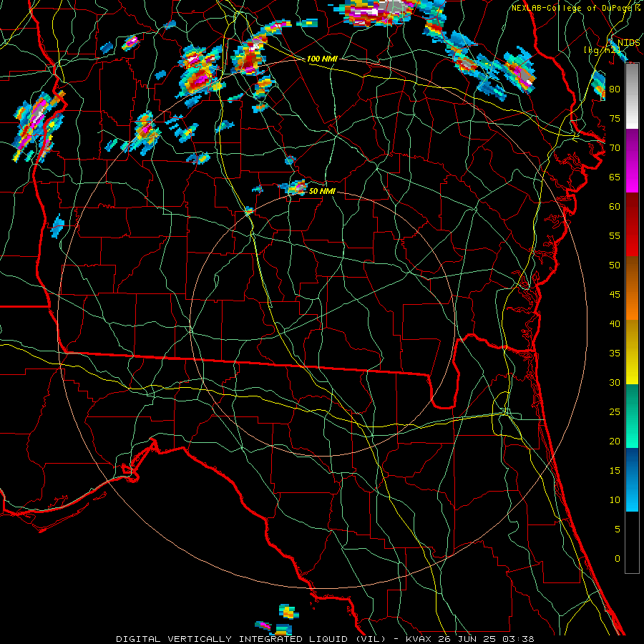644x644 pixels.
Task: Pick the red segment of the color bar
Action: pos(632,225)
